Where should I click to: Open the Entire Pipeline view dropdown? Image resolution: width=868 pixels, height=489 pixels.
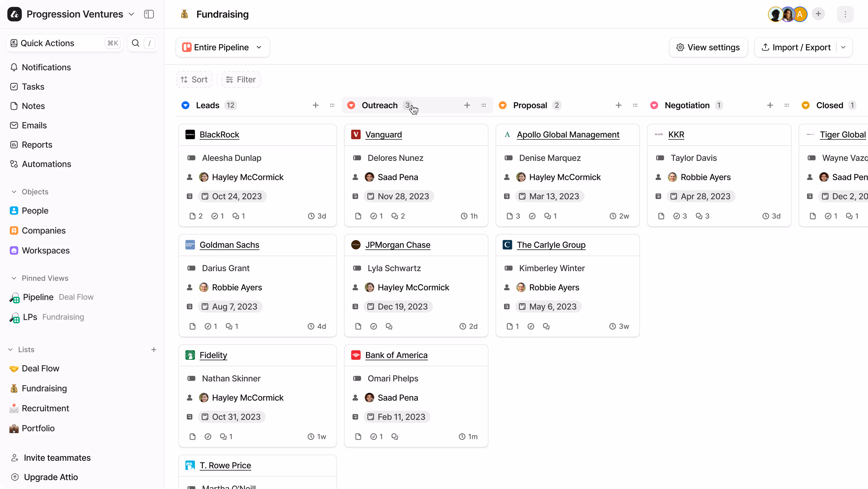(x=222, y=47)
